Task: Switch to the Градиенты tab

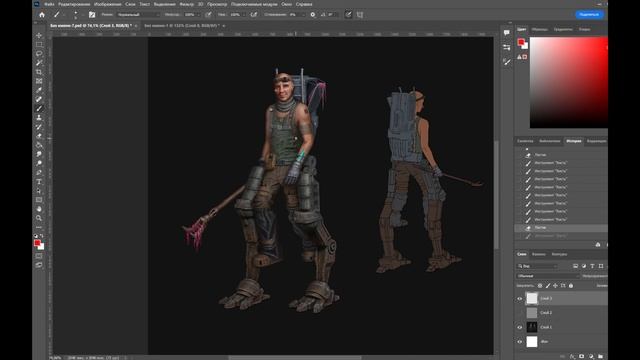Action: 563,29
